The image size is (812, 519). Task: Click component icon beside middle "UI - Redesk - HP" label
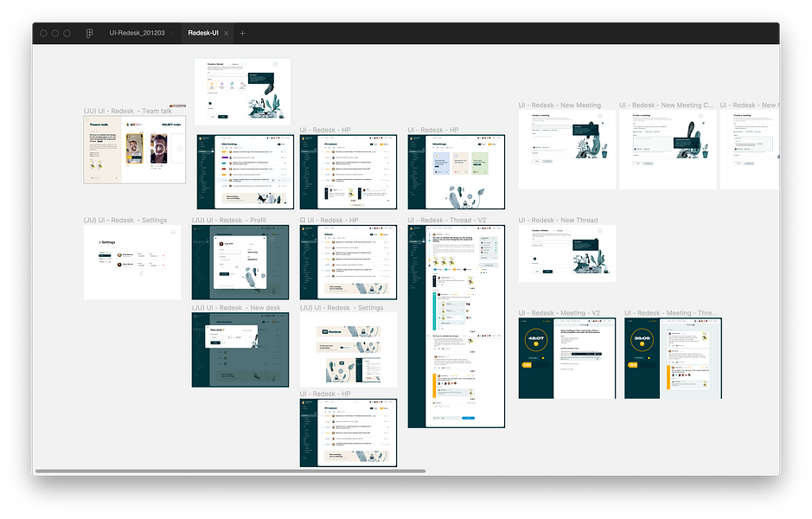[x=303, y=220]
